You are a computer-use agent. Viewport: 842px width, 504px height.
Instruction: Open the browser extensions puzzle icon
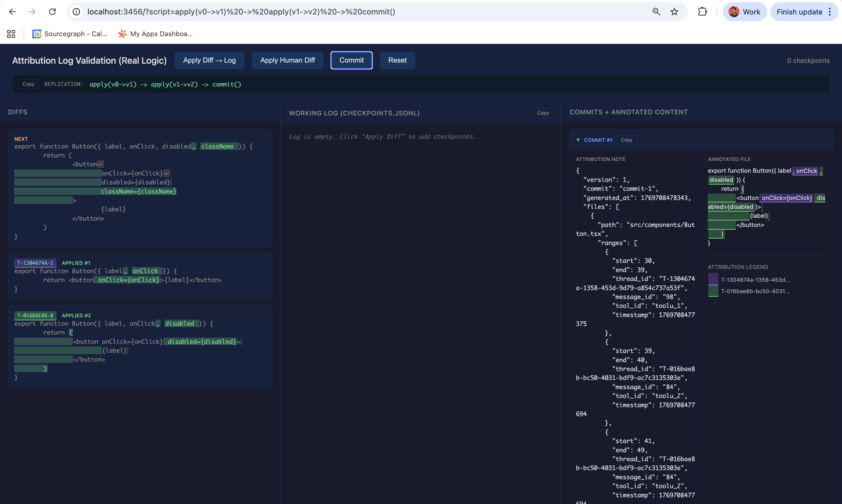click(702, 12)
